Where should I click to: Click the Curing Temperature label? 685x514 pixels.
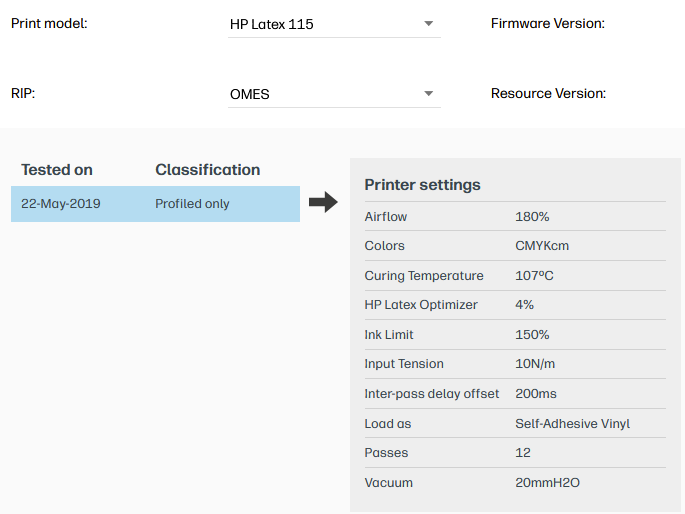click(424, 276)
